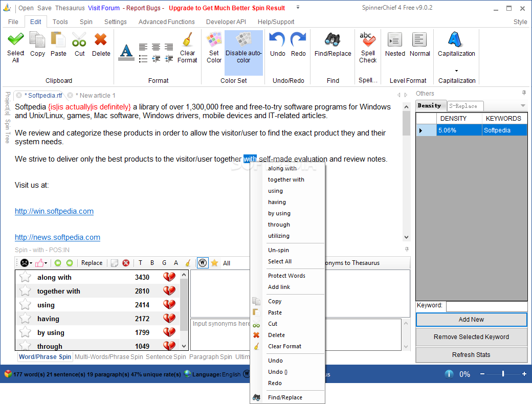532x404 pixels.
Task: Click the Select All checkmark icon
Action: pos(16,40)
